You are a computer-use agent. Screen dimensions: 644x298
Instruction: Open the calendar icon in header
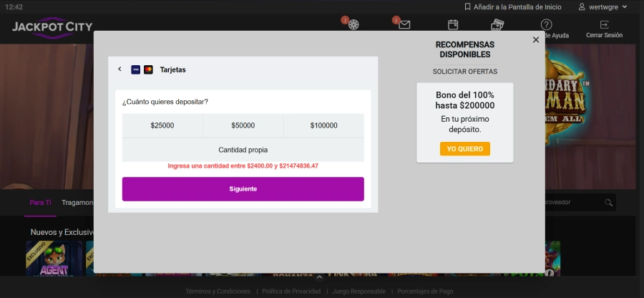(x=453, y=24)
